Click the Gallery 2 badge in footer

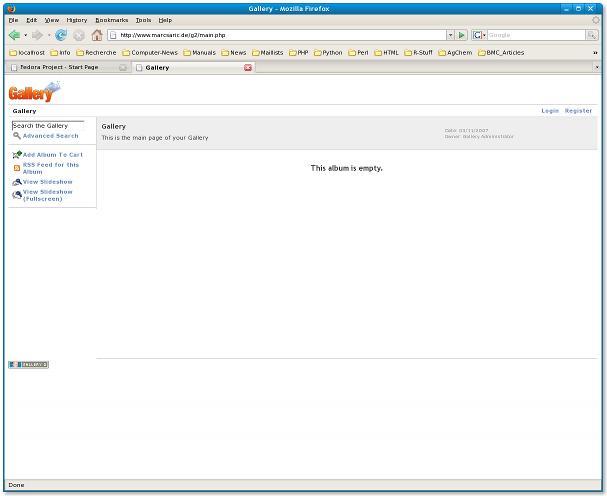[x=28, y=364]
